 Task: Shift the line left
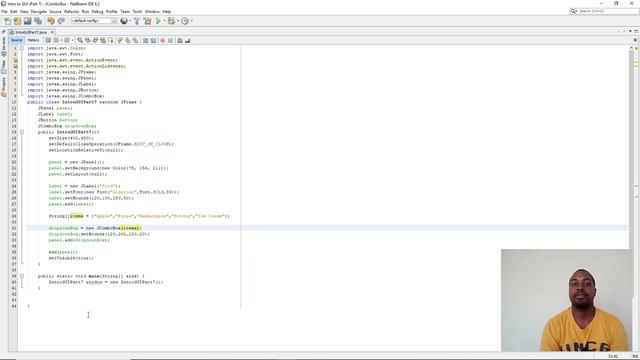[x=145, y=40]
